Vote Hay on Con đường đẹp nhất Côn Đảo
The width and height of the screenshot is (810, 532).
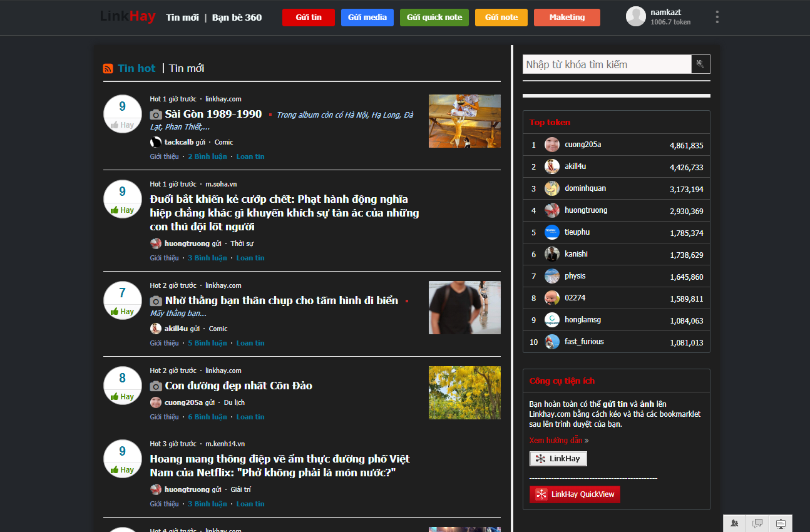point(123,397)
